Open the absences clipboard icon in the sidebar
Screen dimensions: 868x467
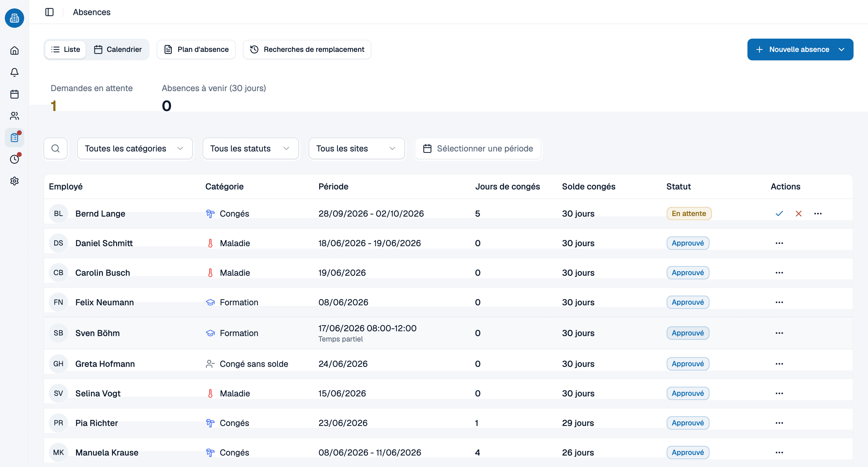pyautogui.click(x=14, y=138)
